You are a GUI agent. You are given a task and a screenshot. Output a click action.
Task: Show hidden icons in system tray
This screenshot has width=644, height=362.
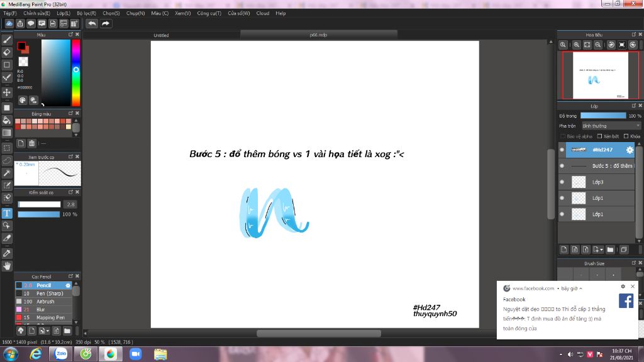click(x=560, y=354)
